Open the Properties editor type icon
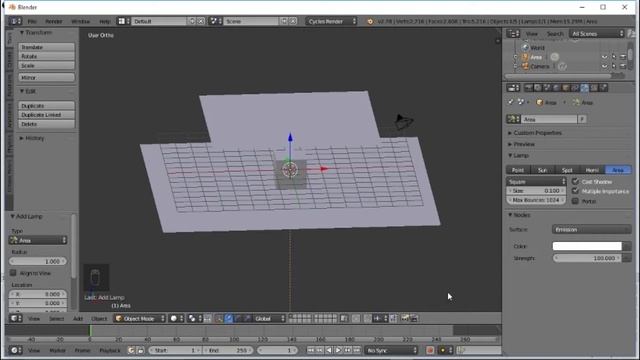 tap(513, 88)
